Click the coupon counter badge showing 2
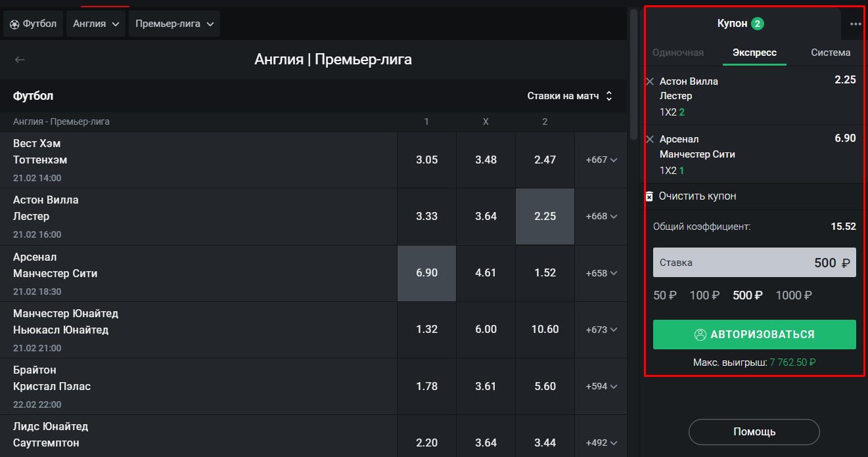This screenshot has height=457, width=868. (x=758, y=24)
